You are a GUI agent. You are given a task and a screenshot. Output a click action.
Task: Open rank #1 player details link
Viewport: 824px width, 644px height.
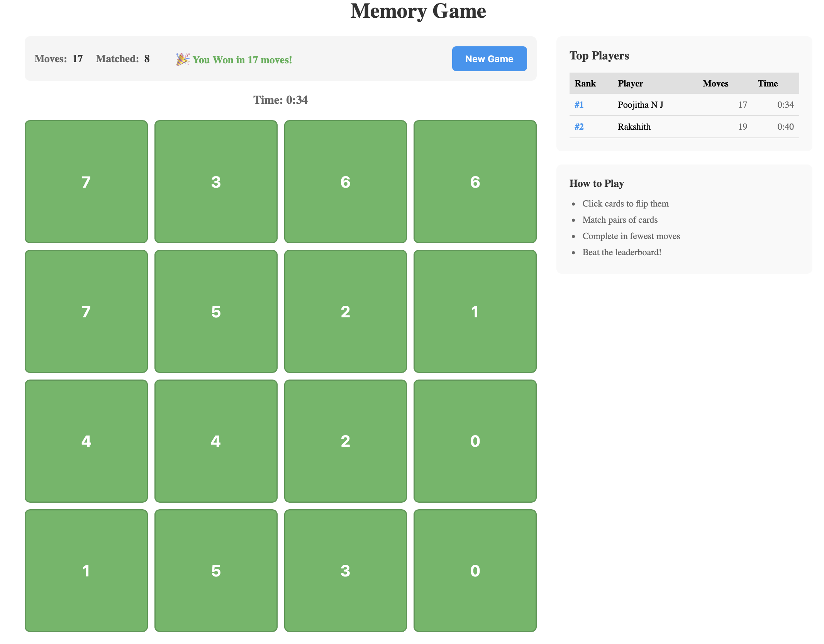point(578,104)
